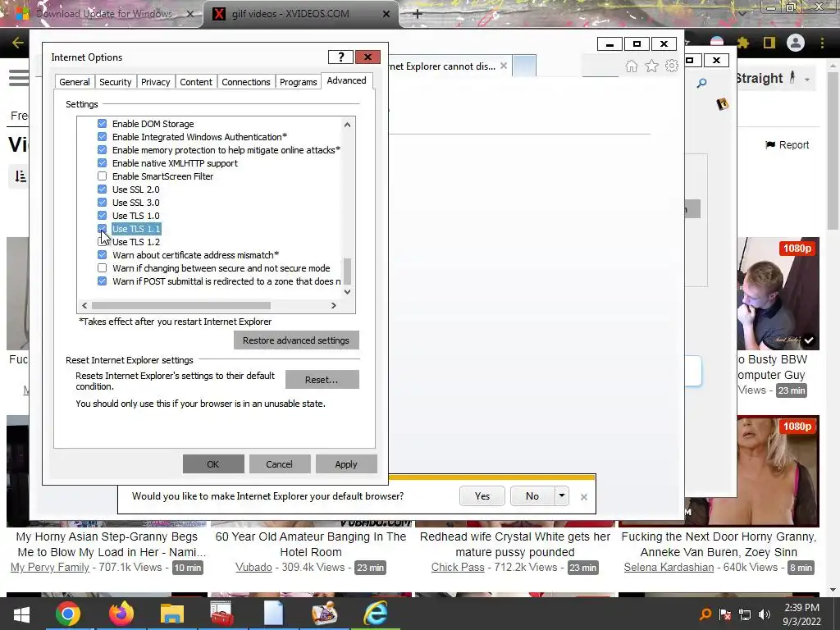Go back in Chrome with the arrow

18,43
